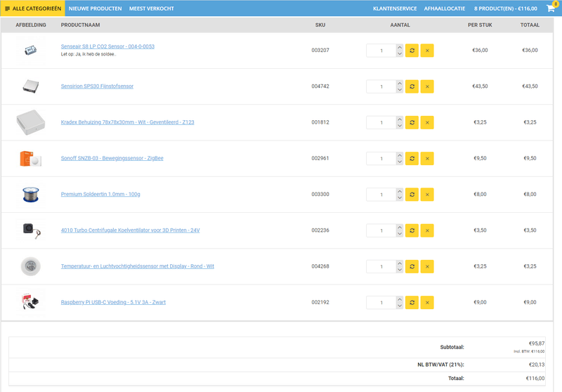Open Raspberry Pi USB-C Voeding link
The height and width of the screenshot is (392, 562).
(x=113, y=302)
